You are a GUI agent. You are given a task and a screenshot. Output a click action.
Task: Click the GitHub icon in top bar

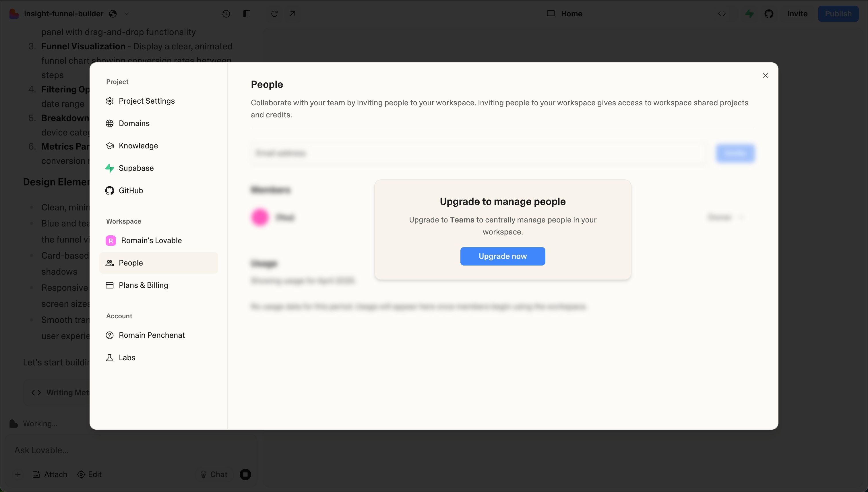click(769, 13)
